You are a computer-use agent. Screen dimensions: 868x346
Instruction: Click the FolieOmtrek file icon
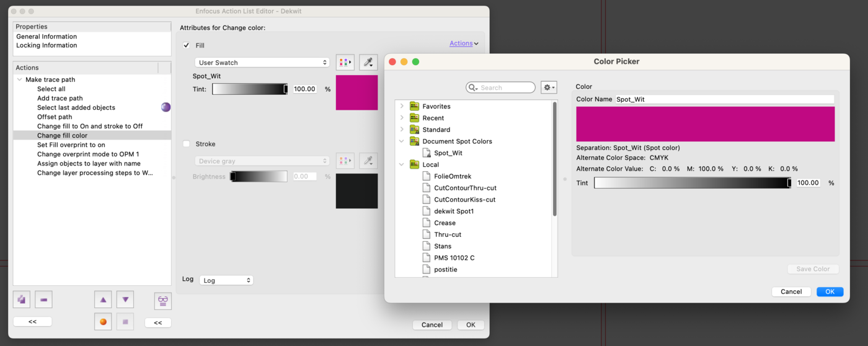[x=427, y=176]
